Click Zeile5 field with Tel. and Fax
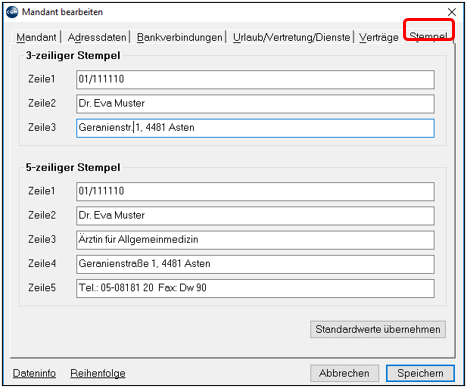Screen dimensions: 466x388 tap(255, 288)
